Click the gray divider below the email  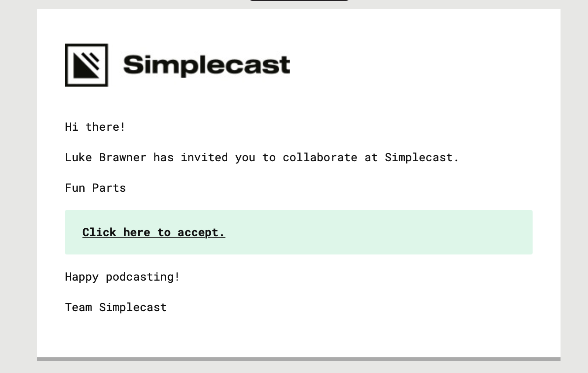(x=299, y=359)
